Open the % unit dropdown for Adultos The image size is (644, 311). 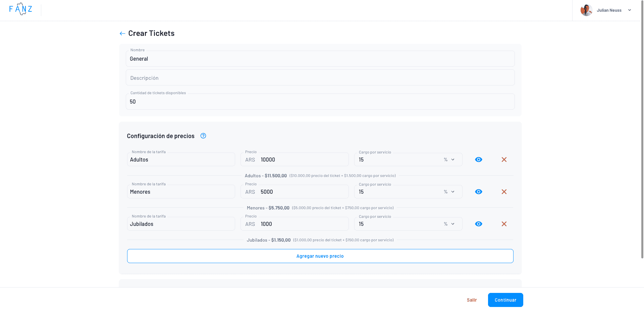click(449, 160)
